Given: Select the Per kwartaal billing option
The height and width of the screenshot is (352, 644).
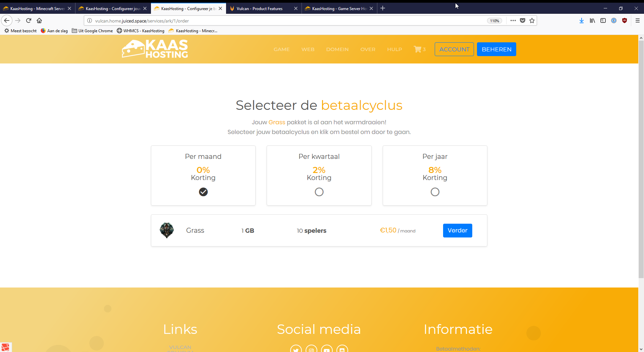Looking at the screenshot, I should (x=319, y=192).
